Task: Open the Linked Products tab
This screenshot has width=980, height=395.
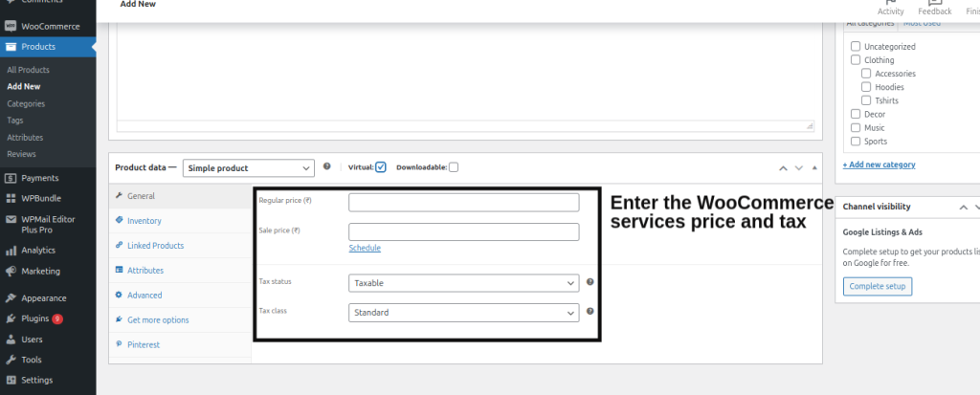Action: click(155, 246)
